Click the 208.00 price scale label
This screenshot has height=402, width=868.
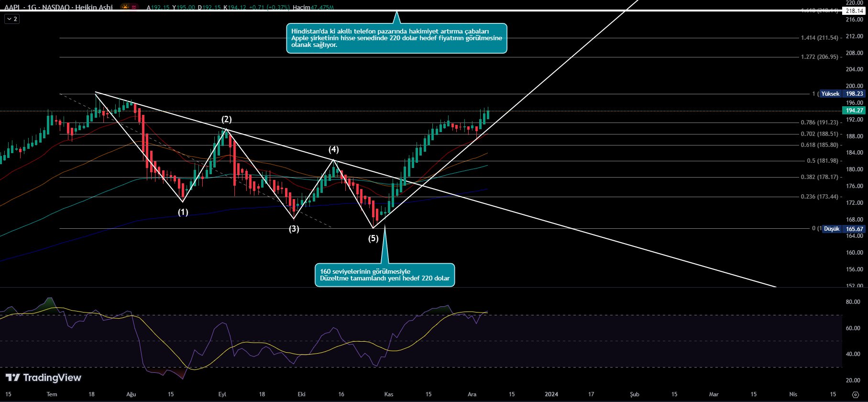(855, 53)
